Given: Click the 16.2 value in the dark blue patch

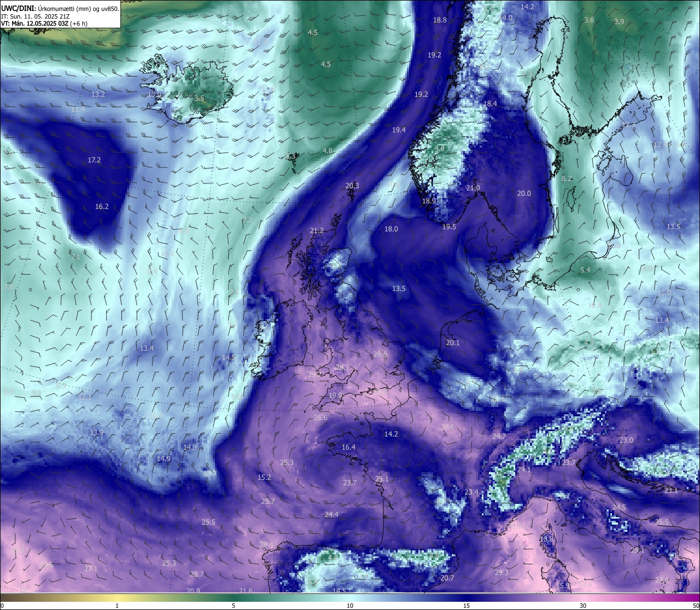Looking at the screenshot, I should (x=102, y=207).
